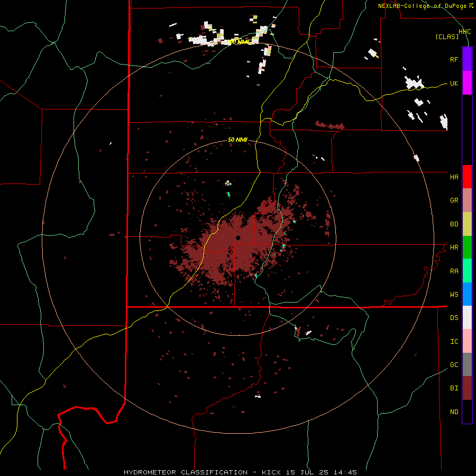Click the radar site center dot
Screen dimensions: 476x476
click(238, 237)
